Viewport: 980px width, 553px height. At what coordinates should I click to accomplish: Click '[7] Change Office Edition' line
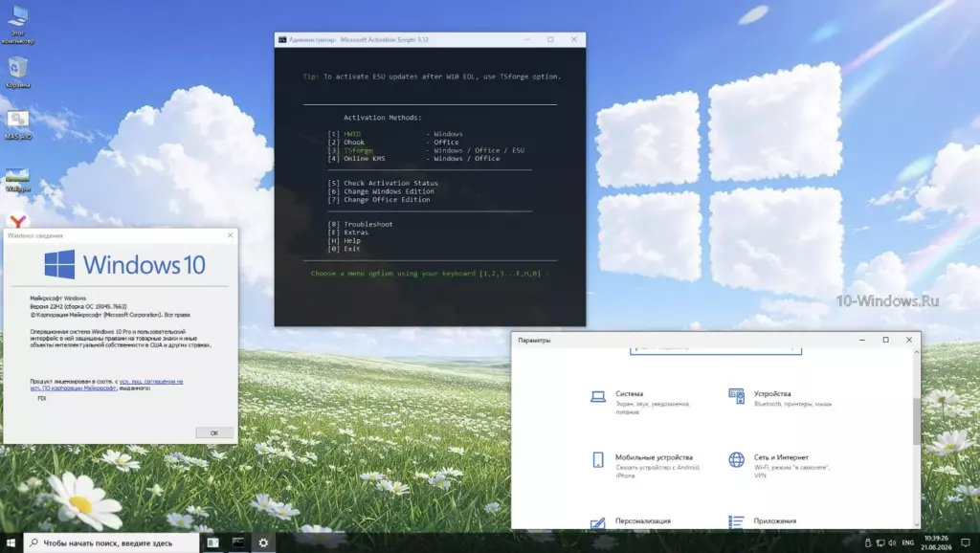(379, 199)
